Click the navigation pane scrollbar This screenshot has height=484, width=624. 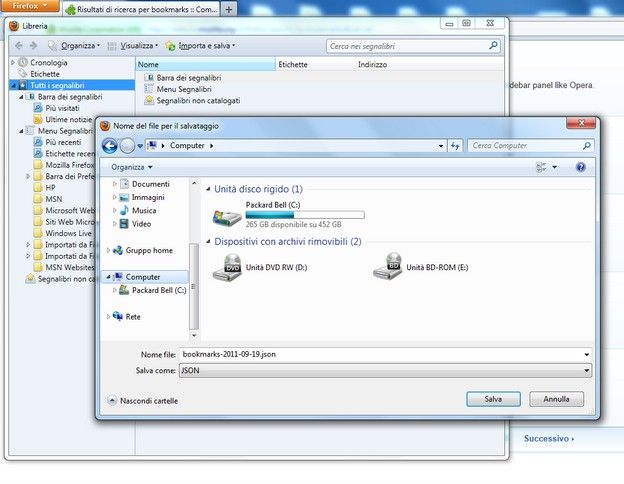[194, 287]
